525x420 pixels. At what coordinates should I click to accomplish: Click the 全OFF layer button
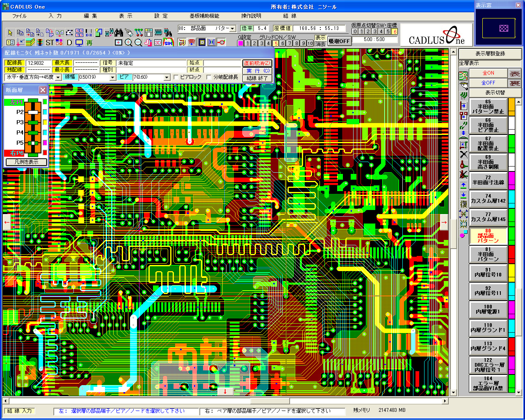[488, 83]
